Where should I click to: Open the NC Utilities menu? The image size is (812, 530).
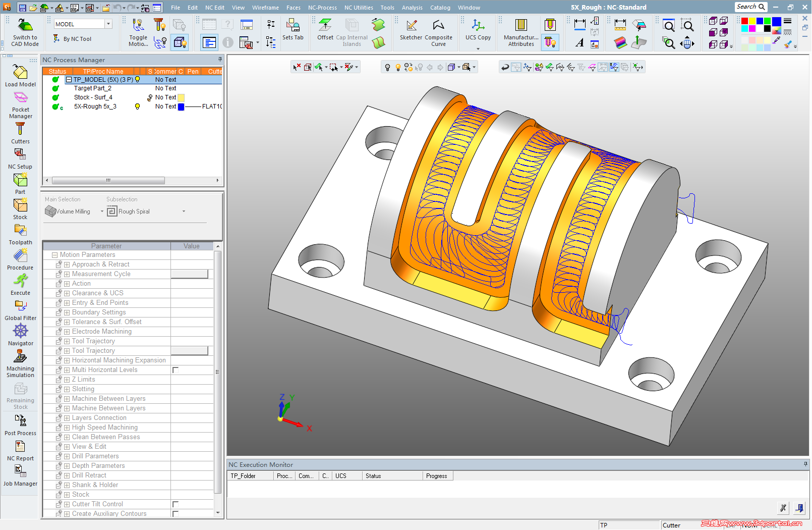(x=359, y=8)
